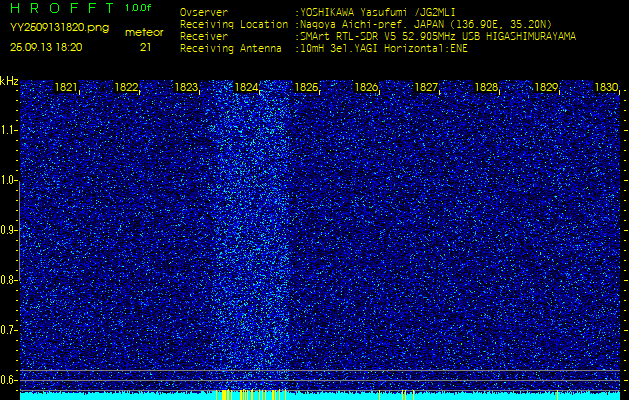629x400 pixels.
Task: Click the Receiving Antenna line 3el.YAGI
Action: [x=324, y=49]
